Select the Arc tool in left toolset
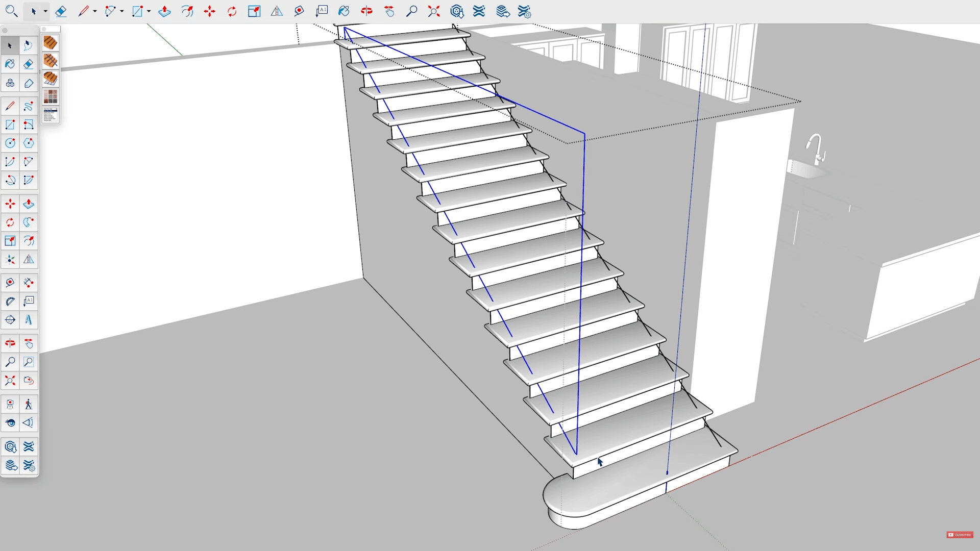Screen dimensions: 980x551 (x=10, y=162)
